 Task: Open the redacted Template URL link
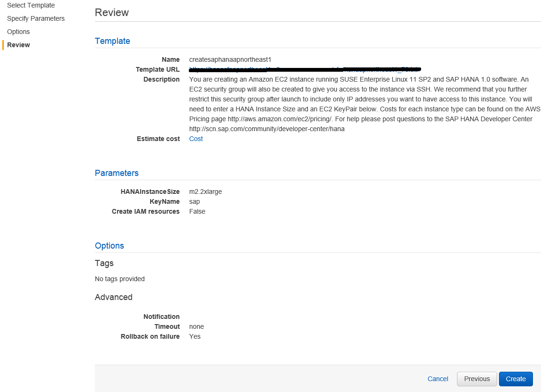(305, 70)
